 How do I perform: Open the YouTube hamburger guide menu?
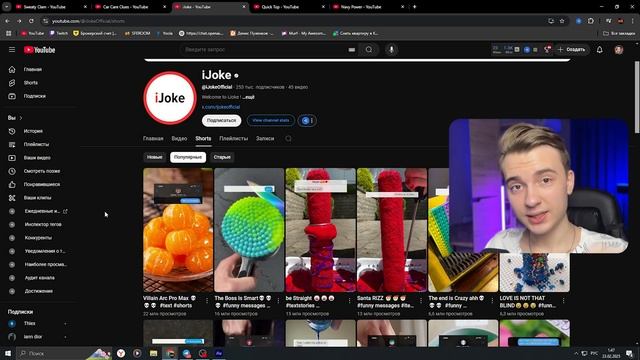(x=12, y=49)
